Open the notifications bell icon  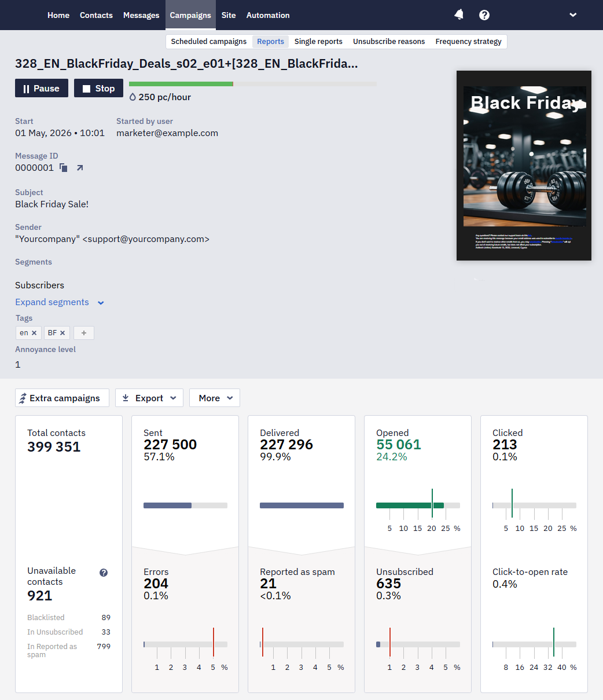coord(459,15)
